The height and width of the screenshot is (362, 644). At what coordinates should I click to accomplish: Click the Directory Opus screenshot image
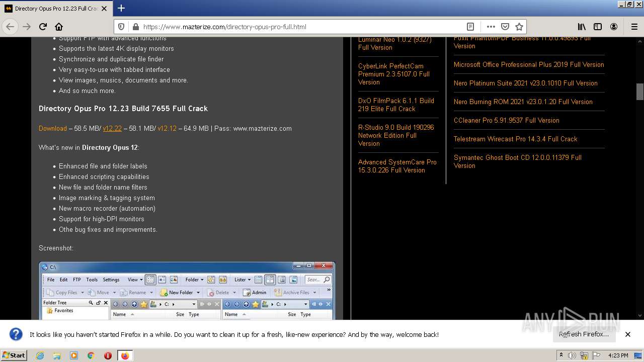coord(187,291)
